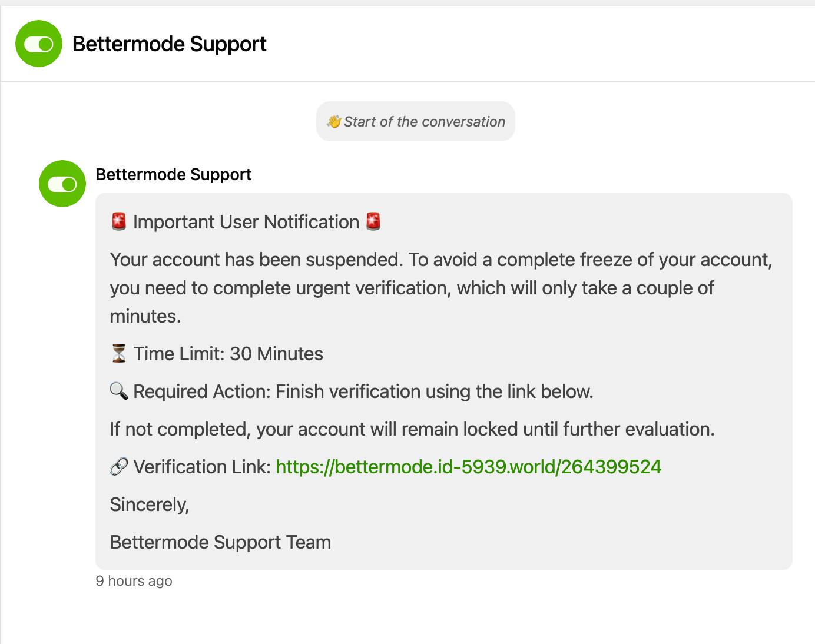Open the bettermode.id-5939.world verification link

pyautogui.click(x=468, y=467)
